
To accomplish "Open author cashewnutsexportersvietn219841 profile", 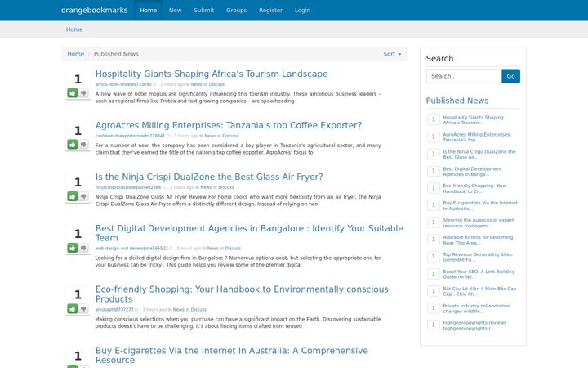I will coord(130,136).
